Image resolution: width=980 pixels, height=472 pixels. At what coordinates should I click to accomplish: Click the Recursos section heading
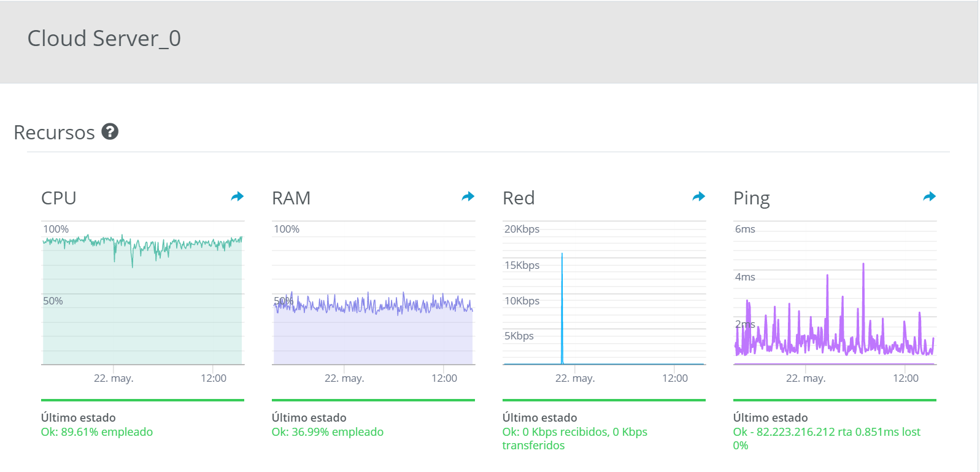[55, 133]
